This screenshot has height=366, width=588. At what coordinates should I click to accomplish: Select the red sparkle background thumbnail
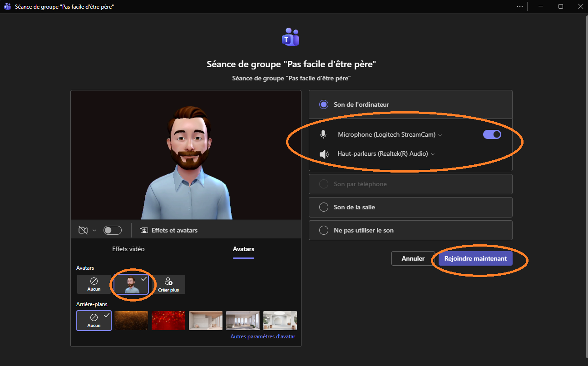(168, 321)
